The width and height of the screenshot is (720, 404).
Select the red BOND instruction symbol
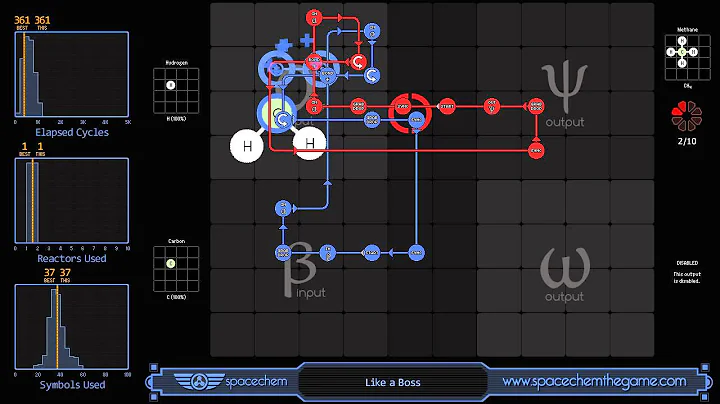click(x=315, y=61)
